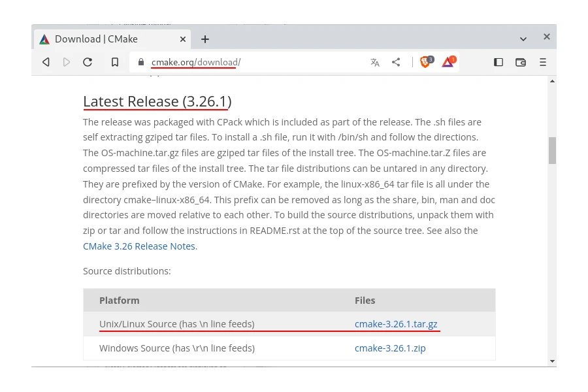Reload the CMake download page

88,62
